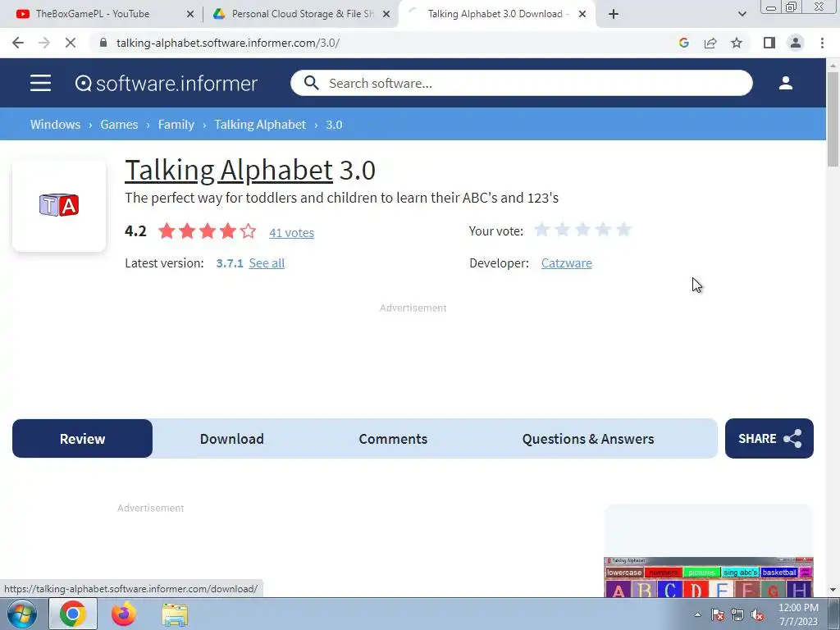The height and width of the screenshot is (630, 840).
Task: Stop loading the page with X button
Action: 71,43
